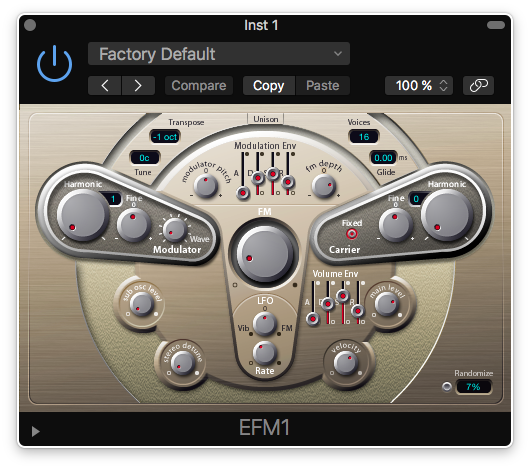Click the Compare button
This screenshot has height=469, width=530.
coord(199,85)
